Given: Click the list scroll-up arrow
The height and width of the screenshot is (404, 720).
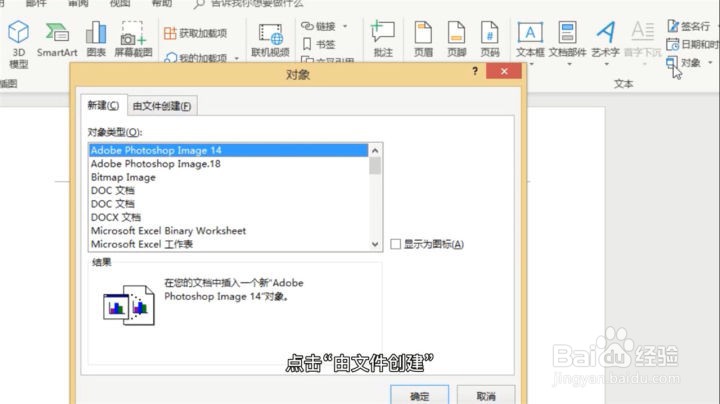Looking at the screenshot, I should (375, 151).
